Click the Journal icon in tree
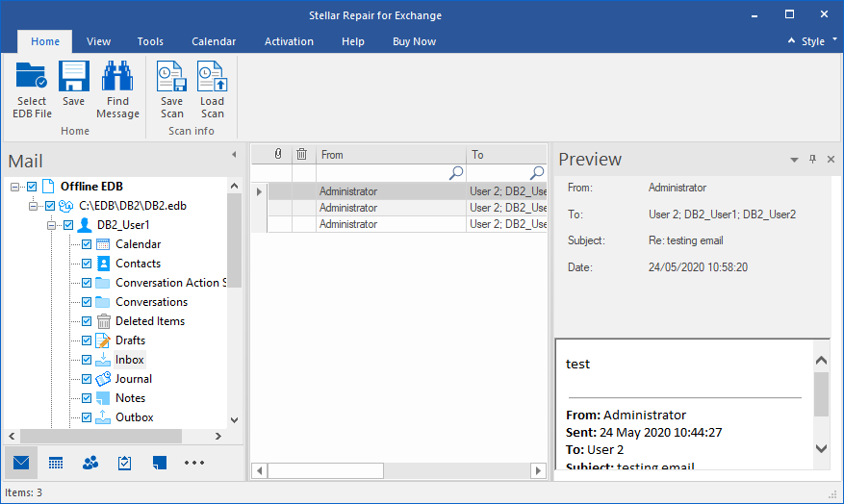The image size is (844, 504). tap(103, 379)
